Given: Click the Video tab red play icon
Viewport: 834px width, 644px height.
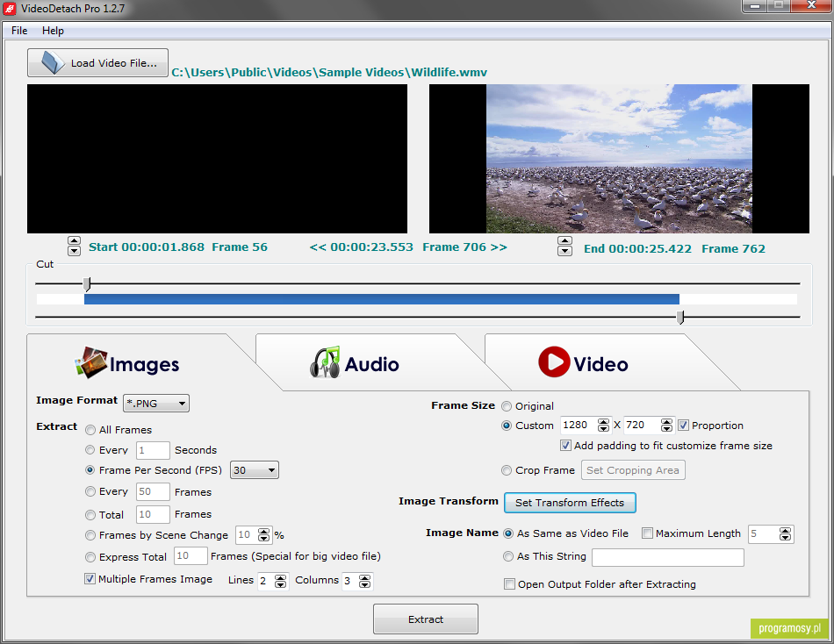Looking at the screenshot, I should (x=554, y=362).
